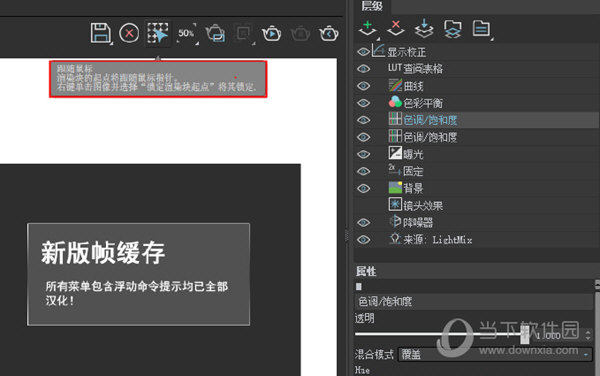Click the 透明 label text
Viewport: 600px width, 376px height.
(365, 318)
